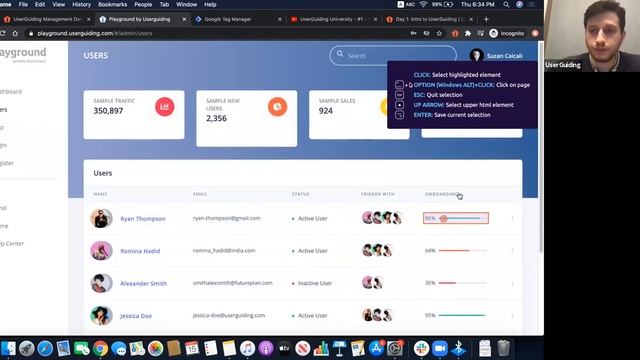
Task: Click the Wi-Fi status icon
Action: tap(423, 4)
